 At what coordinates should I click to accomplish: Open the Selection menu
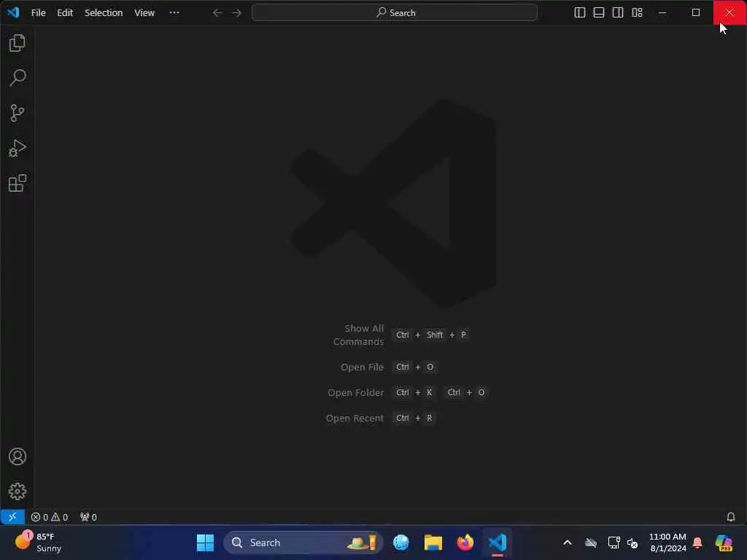click(104, 13)
